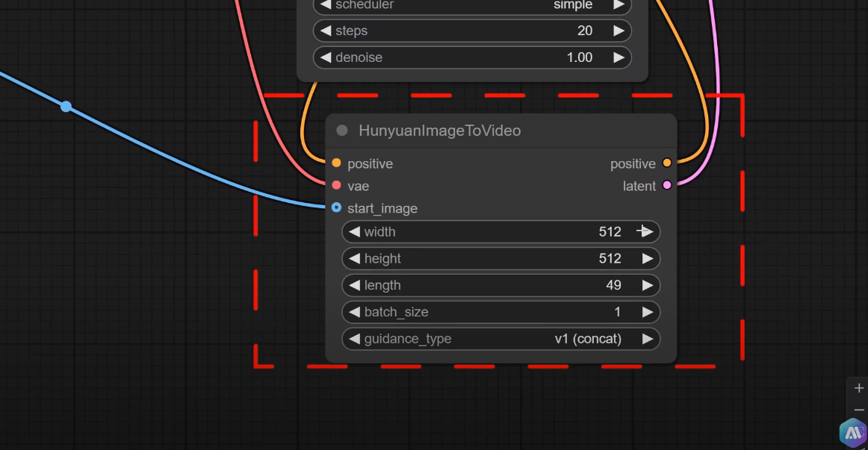This screenshot has height=450, width=868.
Task: Select the latent output socket
Action: (x=667, y=185)
